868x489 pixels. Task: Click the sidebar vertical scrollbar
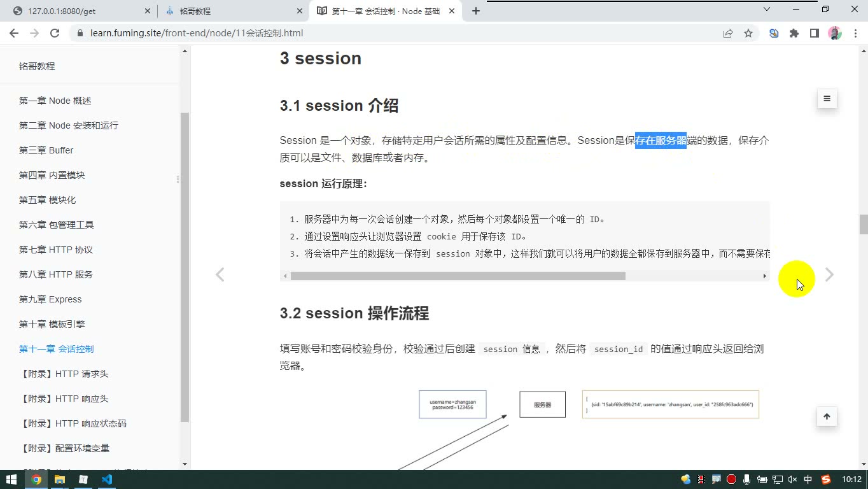pos(185,267)
